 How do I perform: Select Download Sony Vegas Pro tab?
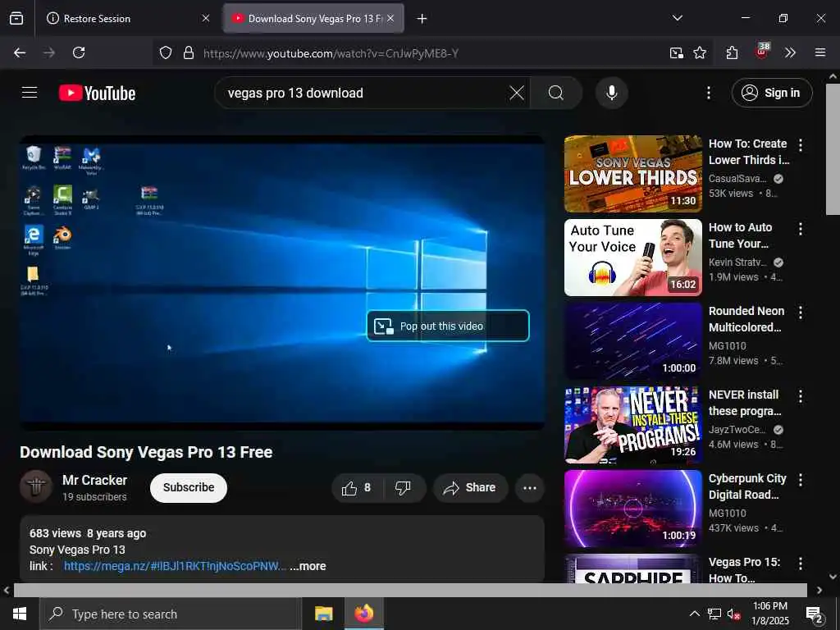(x=313, y=18)
